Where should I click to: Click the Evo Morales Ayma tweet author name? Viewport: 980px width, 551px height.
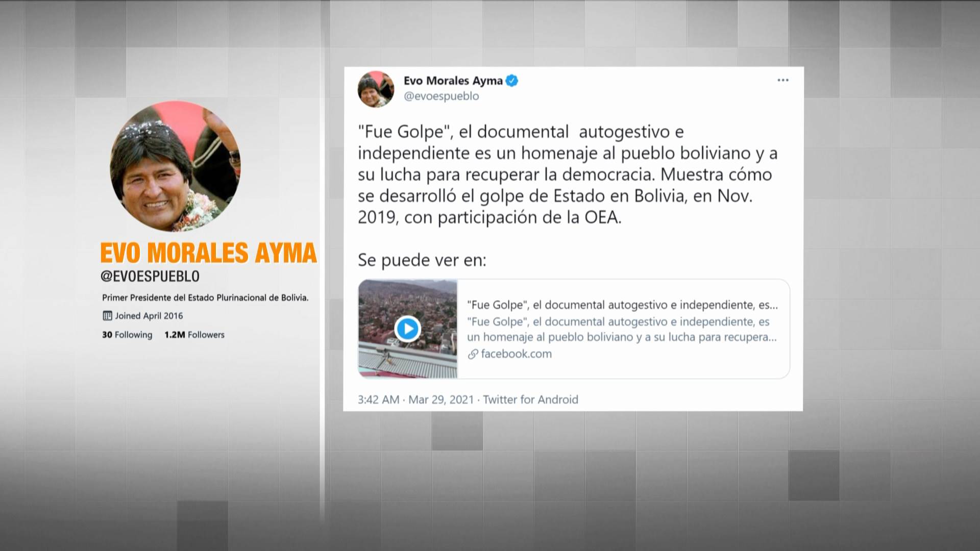453,81
